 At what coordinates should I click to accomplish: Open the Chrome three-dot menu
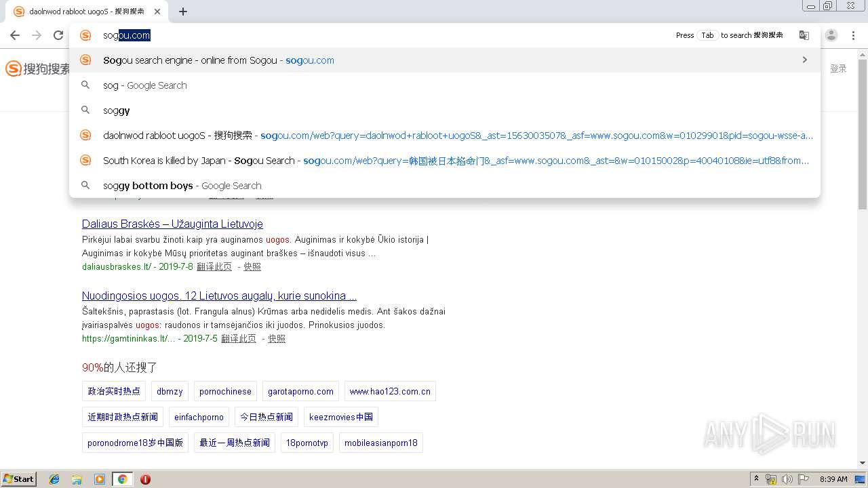[853, 35]
